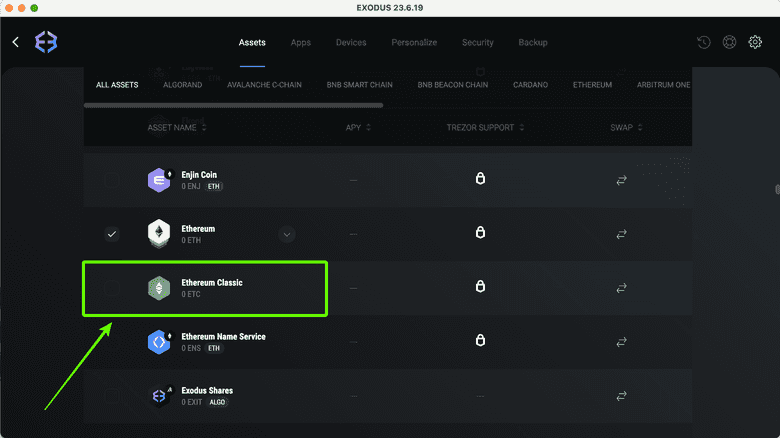Open the Backup tab

click(x=532, y=43)
